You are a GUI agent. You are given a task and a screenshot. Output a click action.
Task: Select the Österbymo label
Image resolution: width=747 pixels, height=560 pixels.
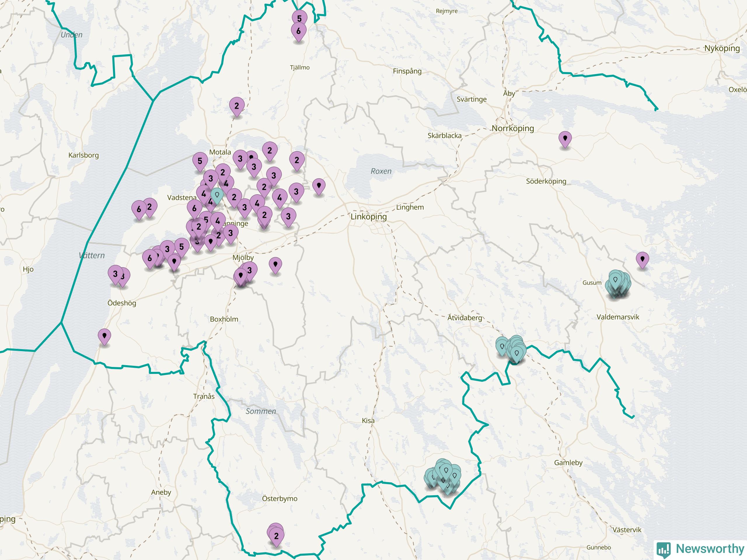280,498
